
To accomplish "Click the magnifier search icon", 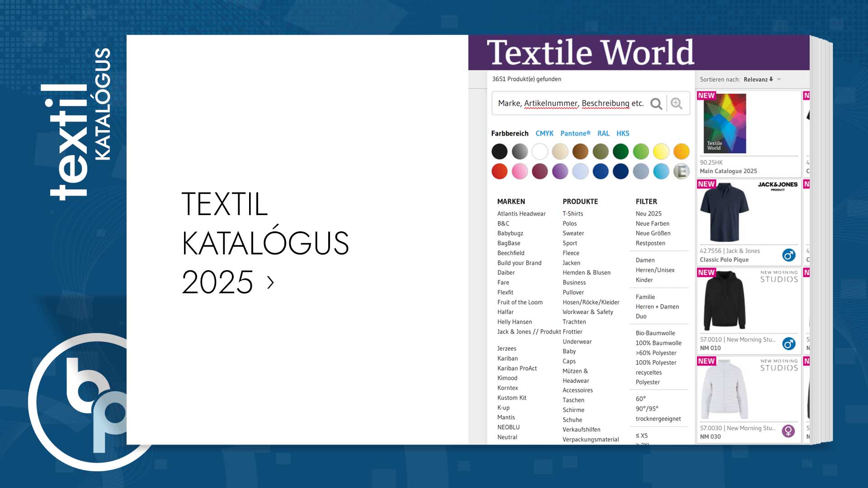I will [656, 104].
